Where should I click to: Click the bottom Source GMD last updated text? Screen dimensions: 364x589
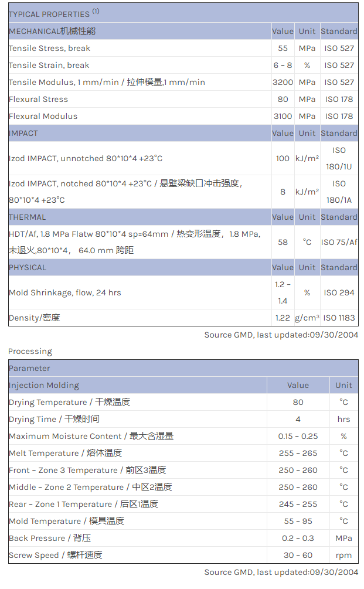281,572
